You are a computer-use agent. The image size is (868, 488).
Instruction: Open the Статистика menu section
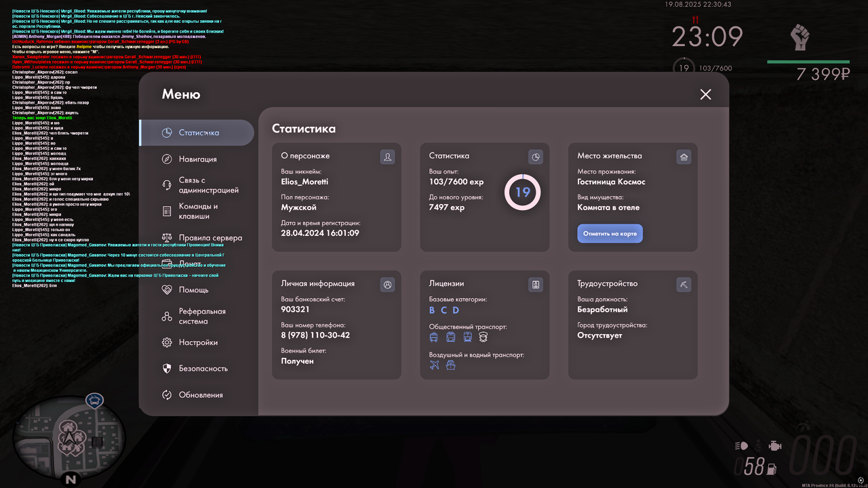click(197, 133)
